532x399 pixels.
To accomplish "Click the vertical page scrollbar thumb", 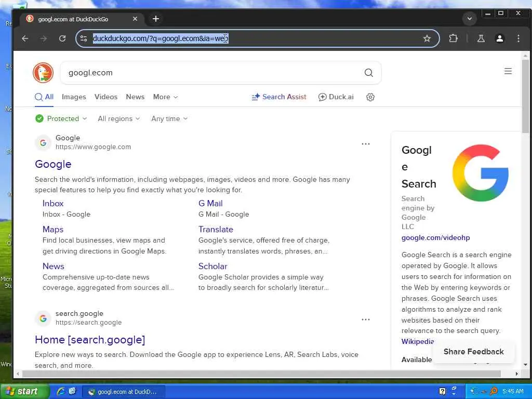I will click(x=525, y=96).
